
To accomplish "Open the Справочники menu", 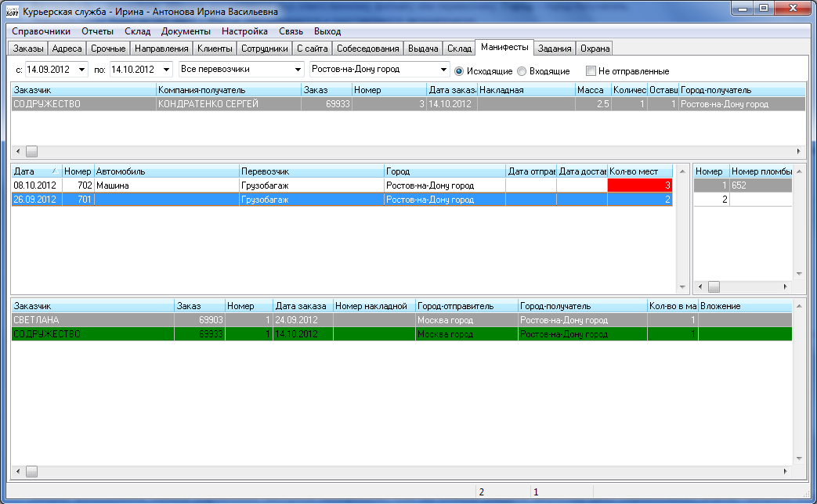I will click(x=42, y=31).
